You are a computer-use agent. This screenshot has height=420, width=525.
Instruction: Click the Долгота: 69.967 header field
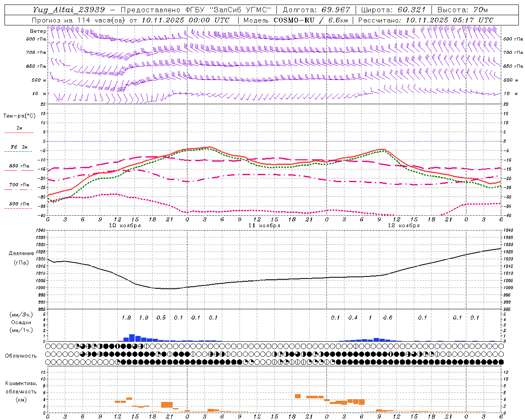(x=317, y=10)
